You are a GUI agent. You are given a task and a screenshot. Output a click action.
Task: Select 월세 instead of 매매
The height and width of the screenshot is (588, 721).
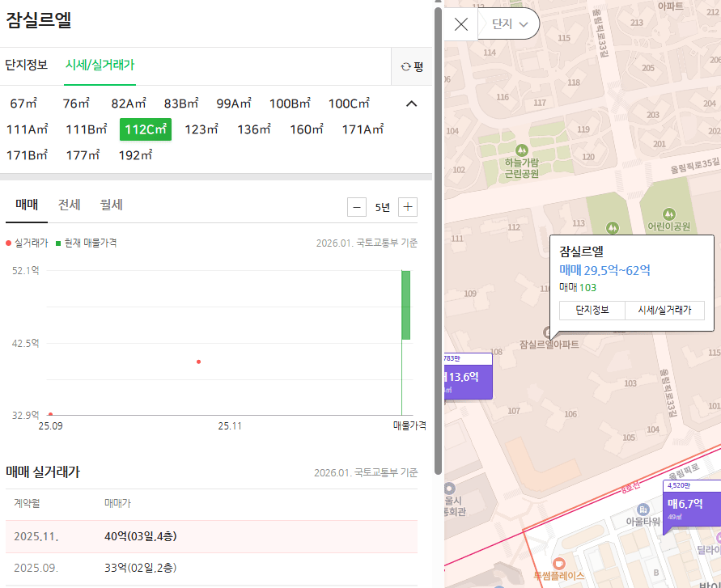[111, 205]
